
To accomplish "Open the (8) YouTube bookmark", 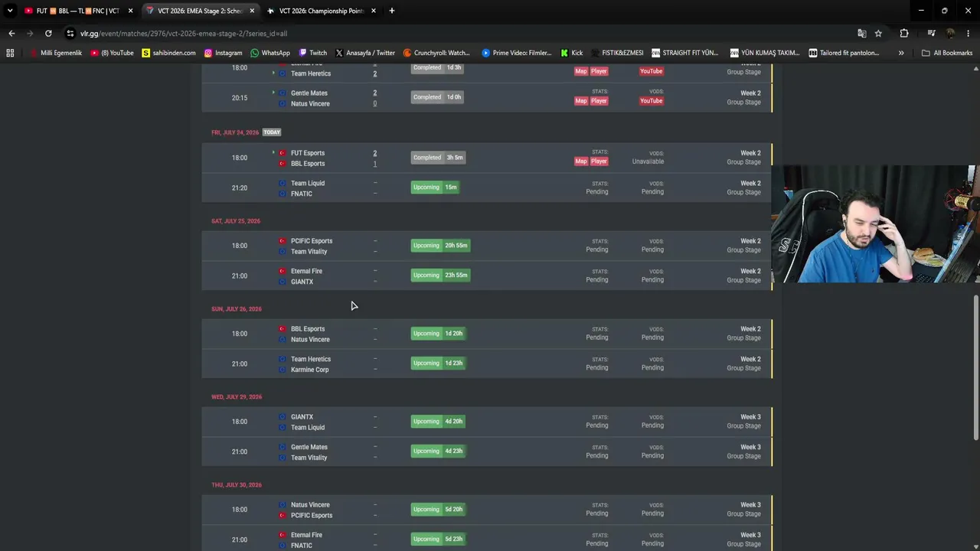I will 112,53.
